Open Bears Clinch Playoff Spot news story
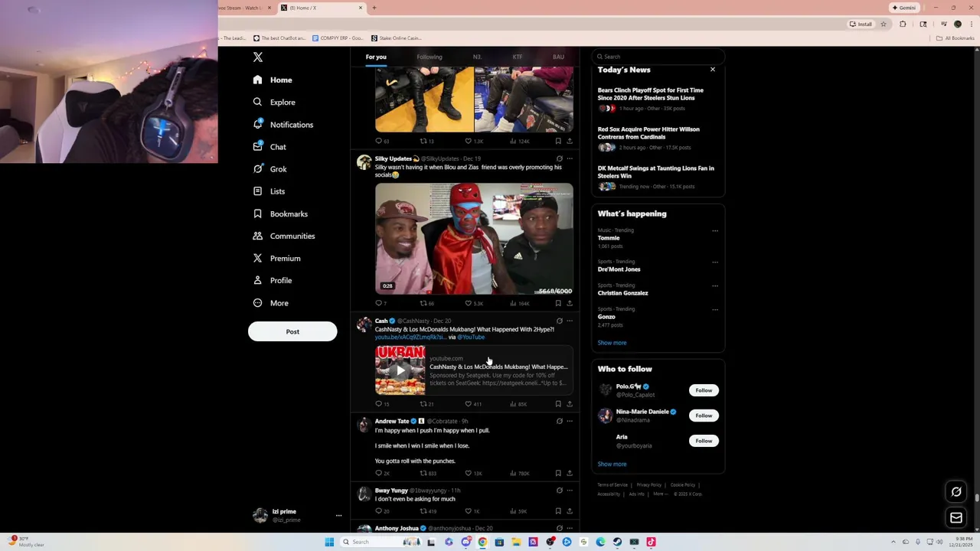 651,94
